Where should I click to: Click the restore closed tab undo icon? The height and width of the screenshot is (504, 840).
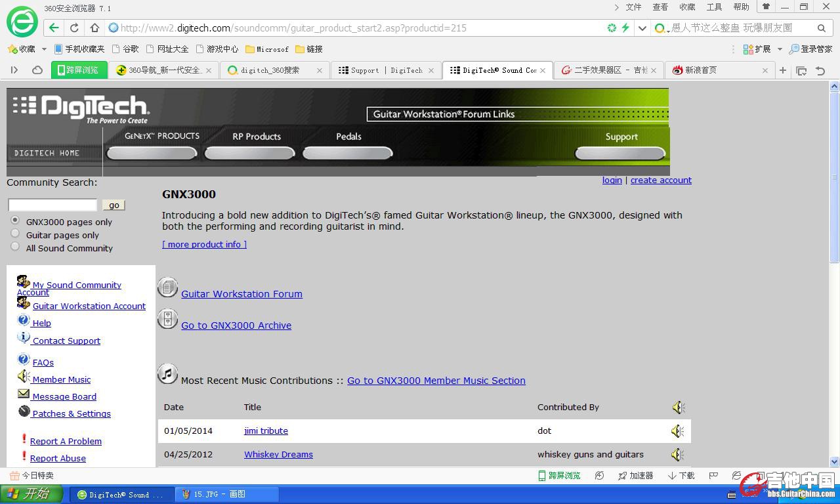pyautogui.click(x=820, y=70)
